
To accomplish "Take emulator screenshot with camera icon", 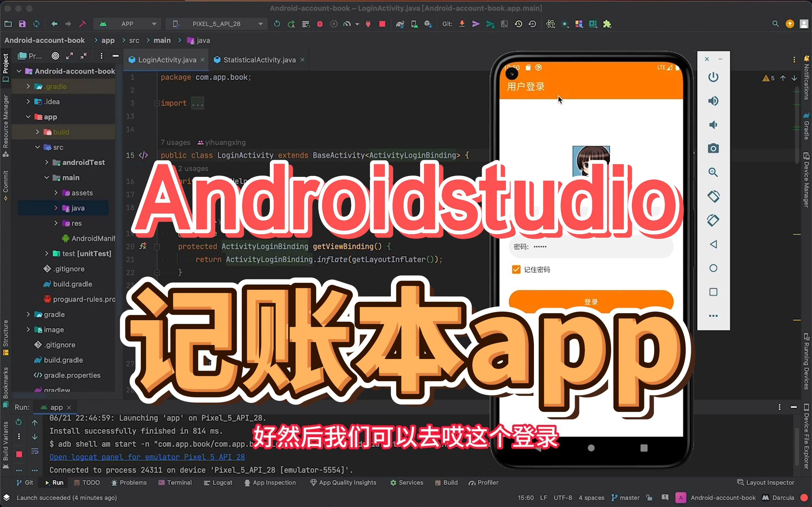I will [713, 148].
